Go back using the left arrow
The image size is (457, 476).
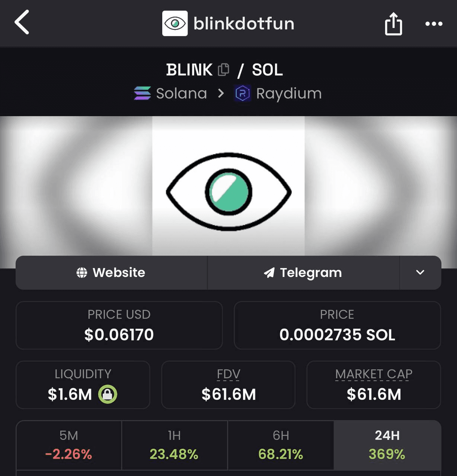tap(22, 22)
